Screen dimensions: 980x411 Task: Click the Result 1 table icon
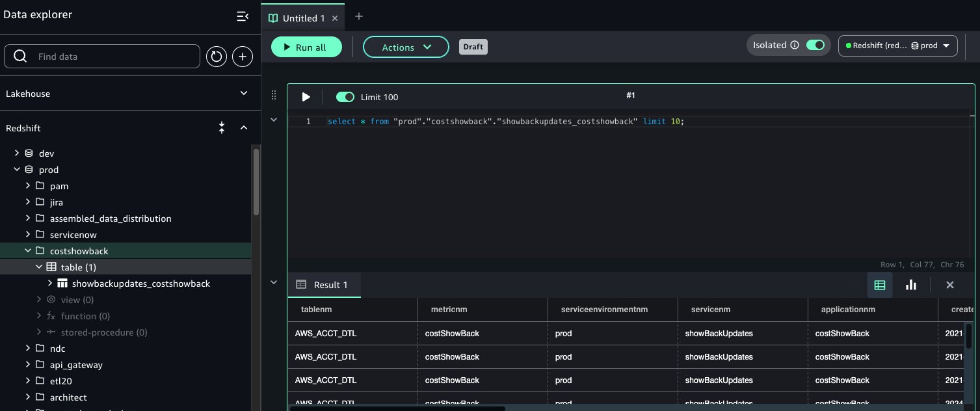(x=301, y=285)
